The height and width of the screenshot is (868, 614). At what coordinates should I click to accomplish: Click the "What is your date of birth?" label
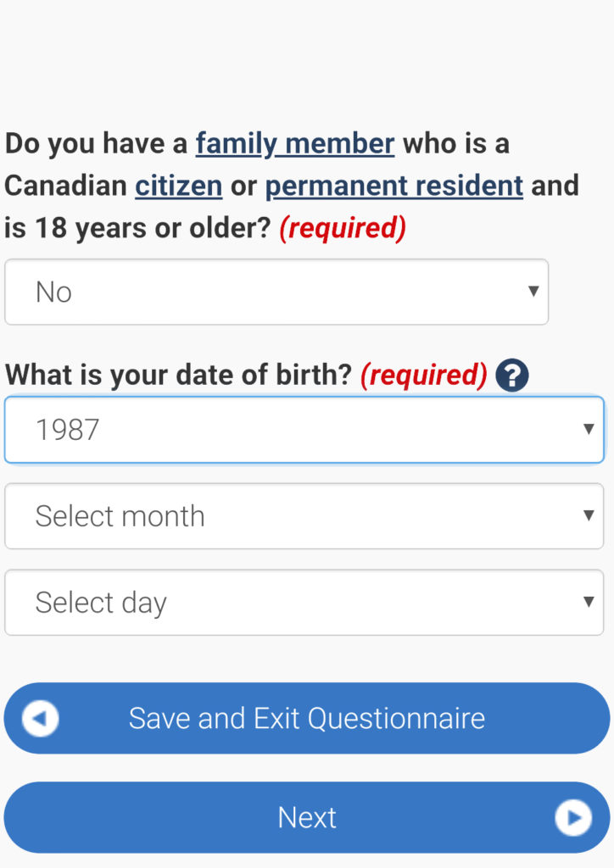click(178, 375)
